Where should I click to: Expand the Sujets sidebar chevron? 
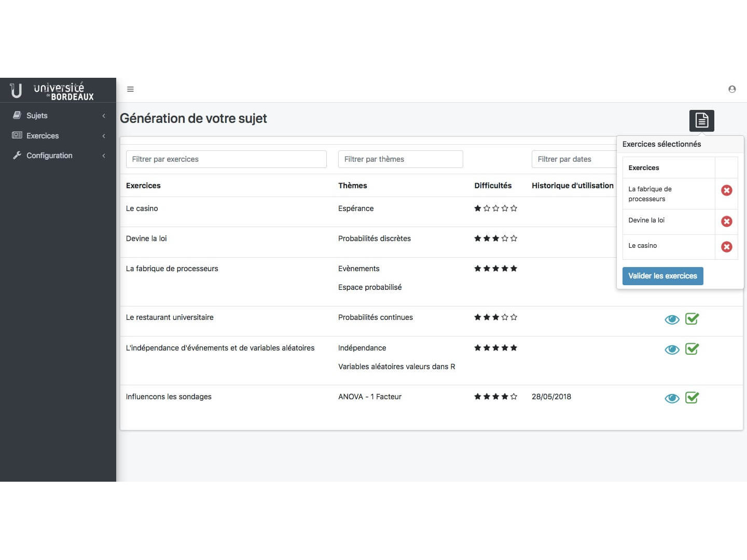tap(104, 116)
